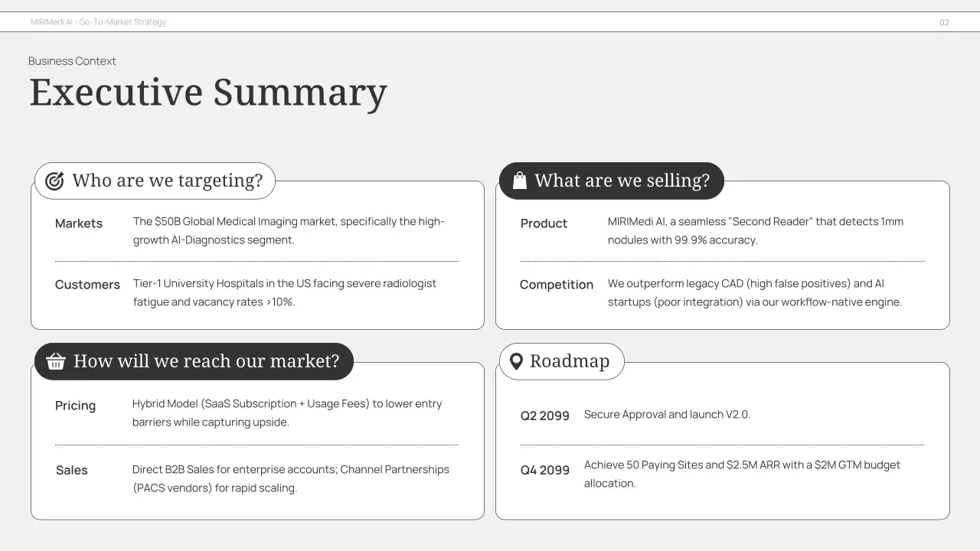Click the Executive Summary title
Viewport: 980px width, 551px height.
(x=208, y=92)
